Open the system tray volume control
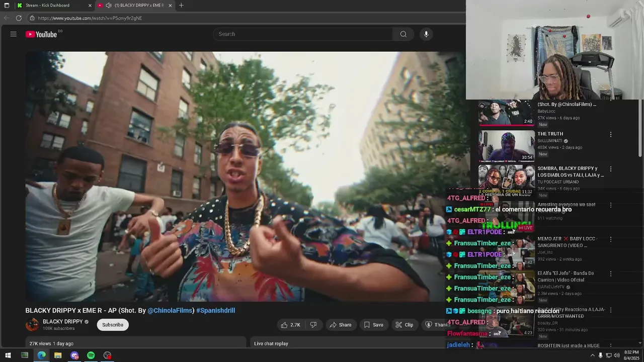This screenshot has width=644, height=362. 617,355
